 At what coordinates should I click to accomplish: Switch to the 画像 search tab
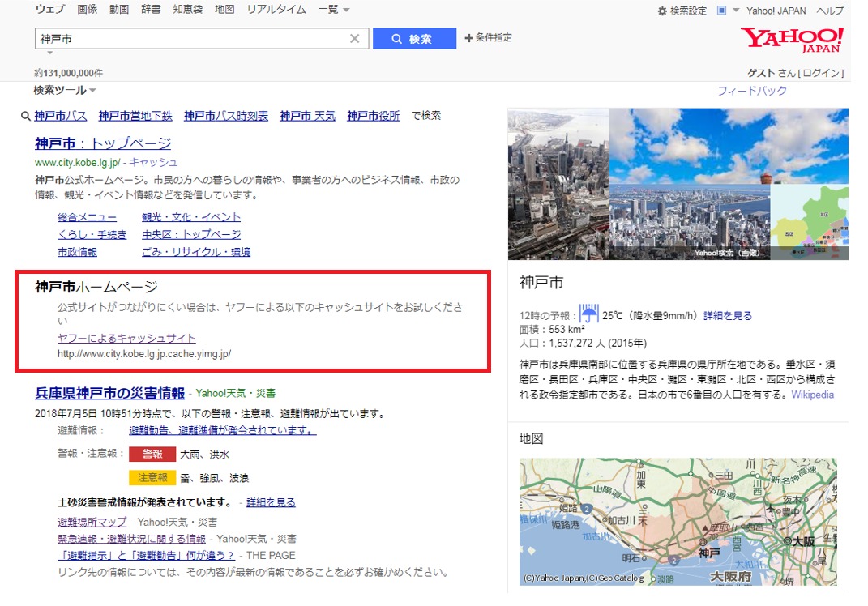point(88,10)
